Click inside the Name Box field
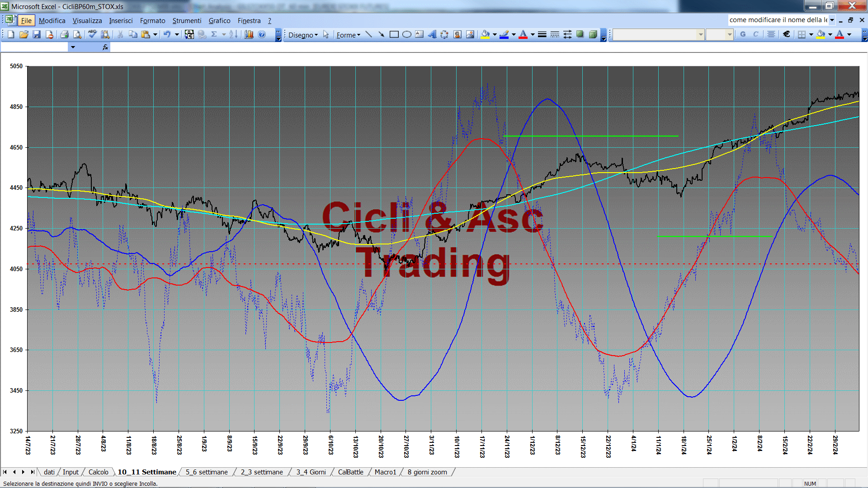The width and height of the screenshot is (868, 488). 35,47
